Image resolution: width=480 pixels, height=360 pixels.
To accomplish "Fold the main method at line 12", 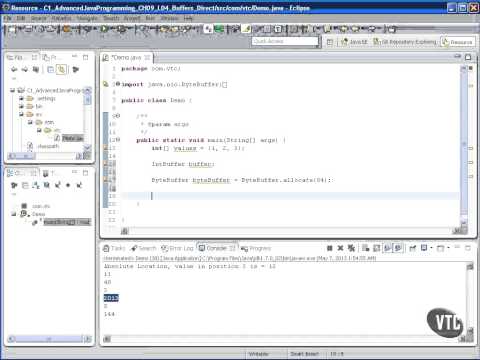I will pos(117,140).
